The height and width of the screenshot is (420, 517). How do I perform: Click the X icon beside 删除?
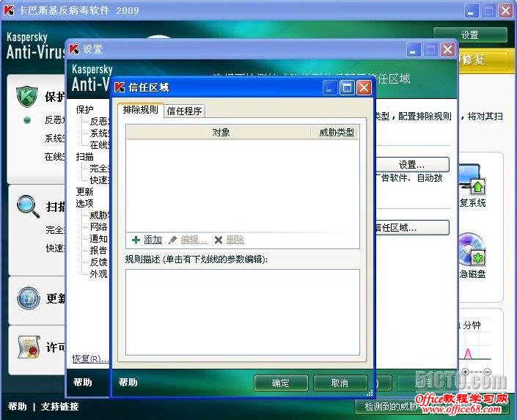(x=219, y=240)
